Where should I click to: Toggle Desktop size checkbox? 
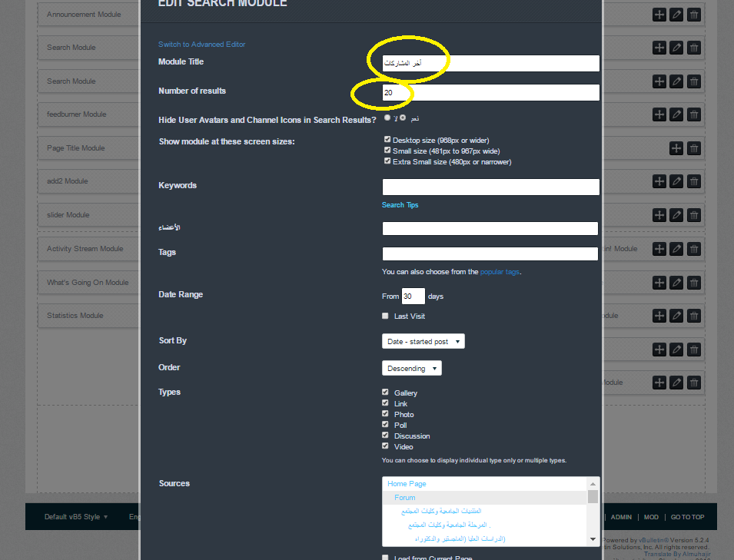(x=387, y=139)
